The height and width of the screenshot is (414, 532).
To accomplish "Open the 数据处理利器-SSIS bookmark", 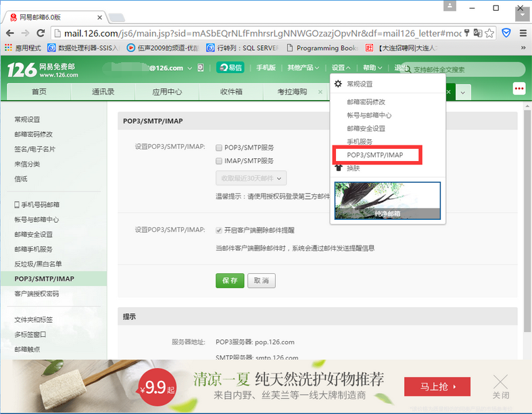I will pyautogui.click(x=83, y=48).
